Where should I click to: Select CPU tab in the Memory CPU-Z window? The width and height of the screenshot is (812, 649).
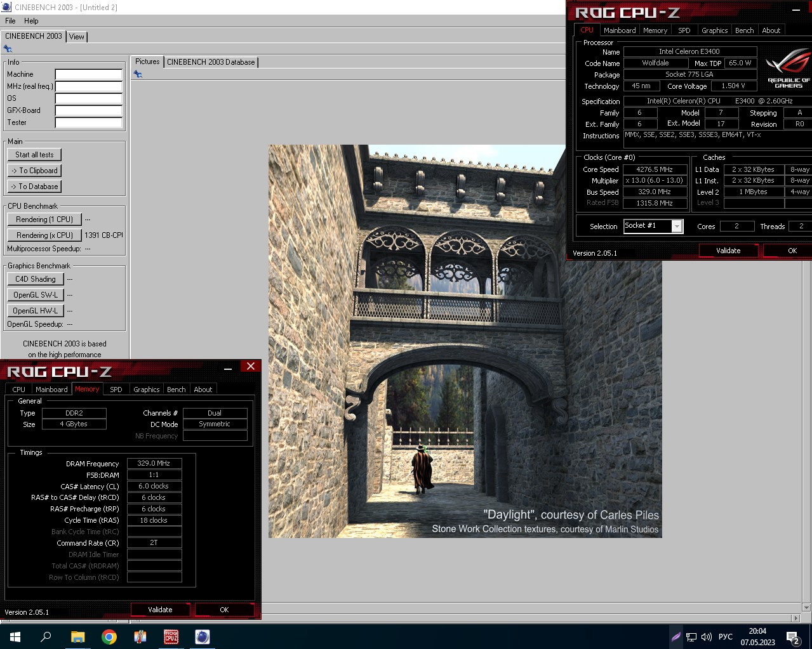pos(19,390)
